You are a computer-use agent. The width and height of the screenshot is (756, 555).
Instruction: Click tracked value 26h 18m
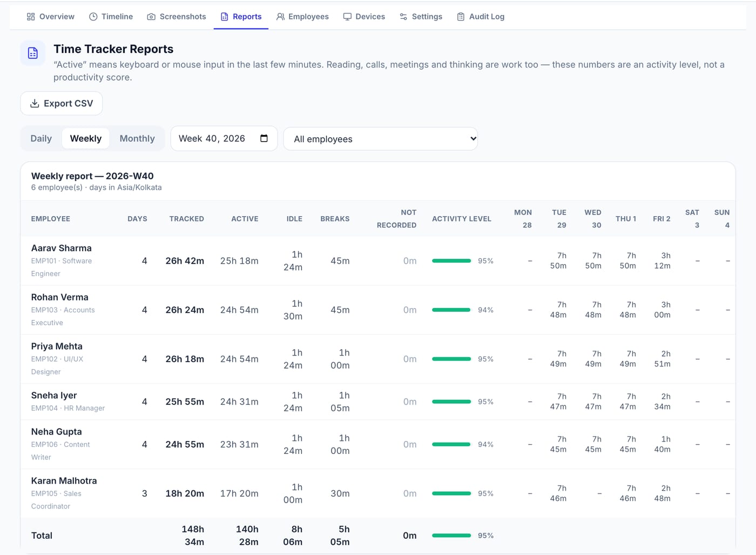point(185,359)
